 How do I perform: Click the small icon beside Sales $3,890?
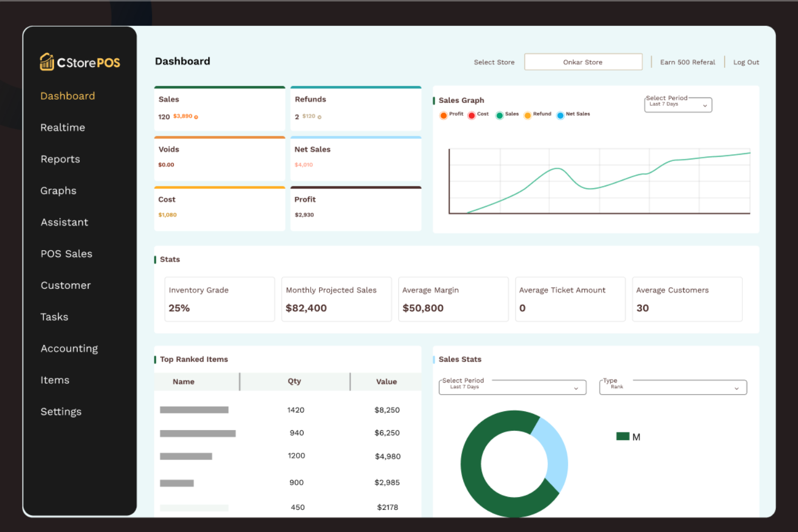coord(196,117)
